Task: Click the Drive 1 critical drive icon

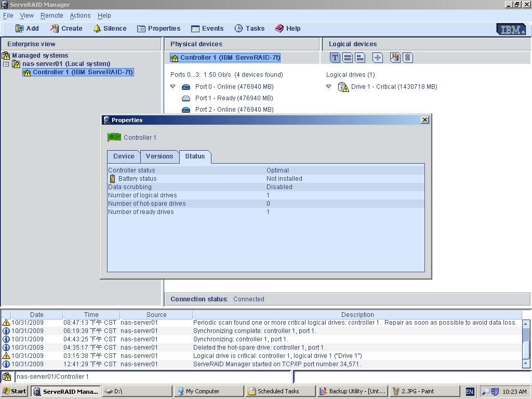Action: pos(343,87)
